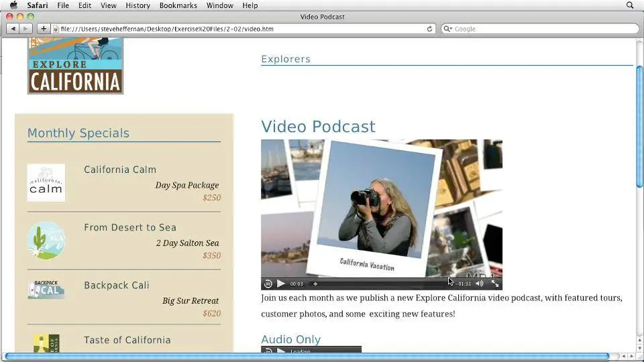
Task: Go back with the Back arrow button
Action: [13, 29]
